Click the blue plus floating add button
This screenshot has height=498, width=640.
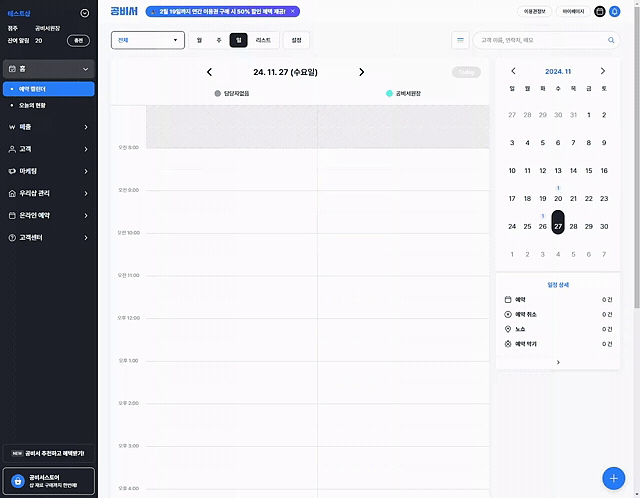coord(613,478)
